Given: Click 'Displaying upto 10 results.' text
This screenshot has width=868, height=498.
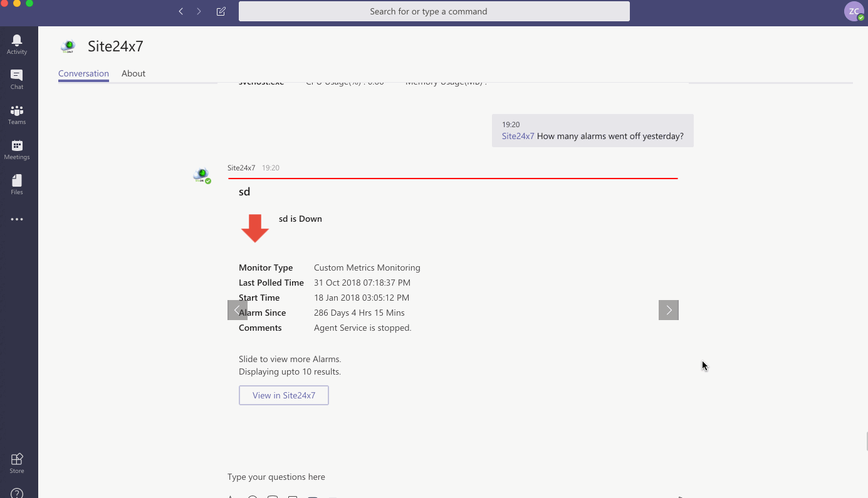Looking at the screenshot, I should pyautogui.click(x=290, y=371).
